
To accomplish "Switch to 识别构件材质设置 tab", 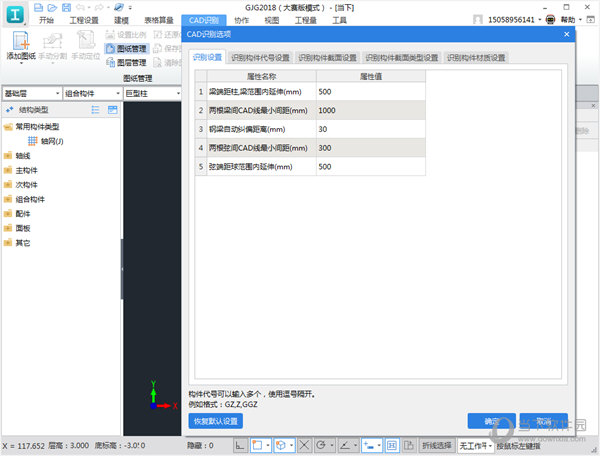I will tap(476, 58).
